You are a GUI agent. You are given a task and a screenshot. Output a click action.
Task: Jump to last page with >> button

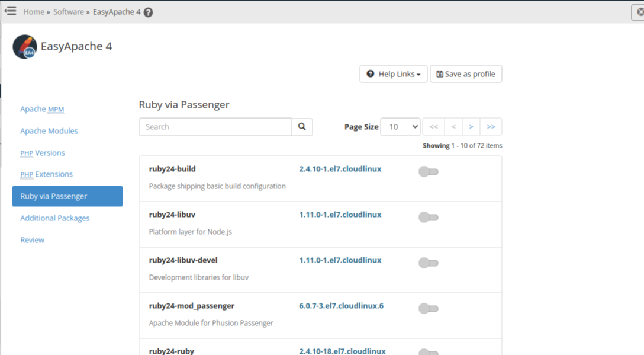coord(491,127)
